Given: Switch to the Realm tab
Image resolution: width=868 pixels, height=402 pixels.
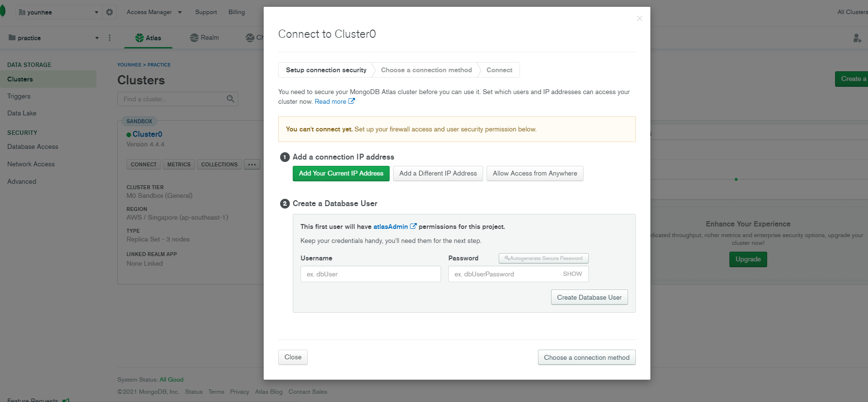Looking at the screenshot, I should [205, 38].
